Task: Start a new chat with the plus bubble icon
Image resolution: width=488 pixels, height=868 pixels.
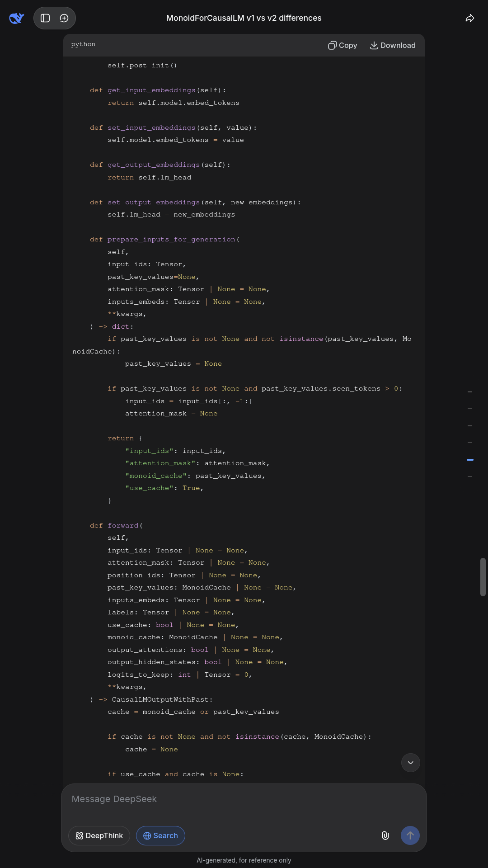Action: (x=64, y=18)
